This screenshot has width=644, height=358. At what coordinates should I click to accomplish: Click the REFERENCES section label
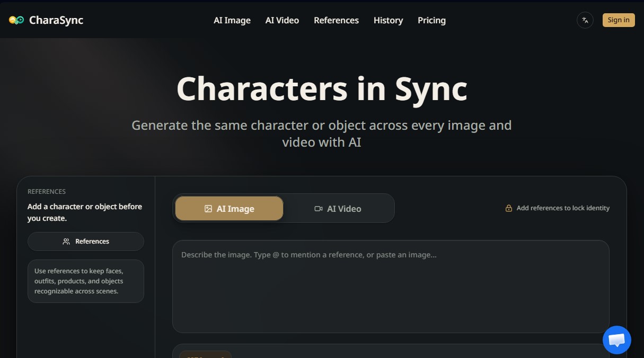[x=47, y=192]
